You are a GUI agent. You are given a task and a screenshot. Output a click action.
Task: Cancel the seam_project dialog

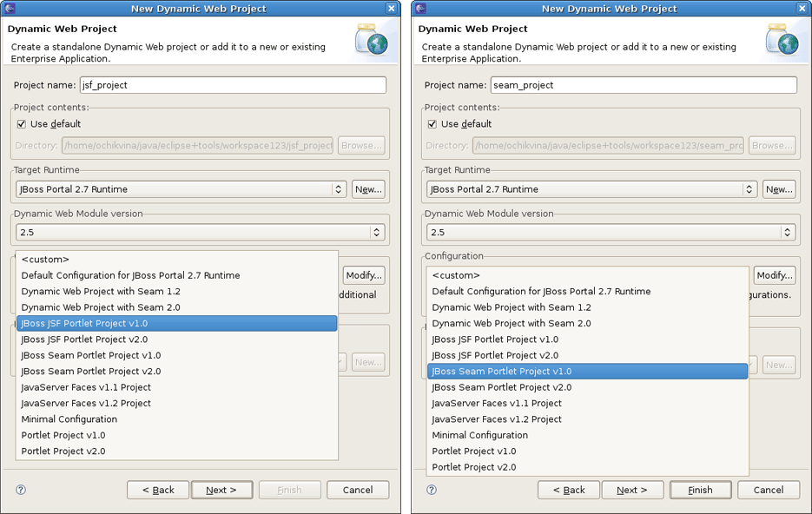[x=769, y=490]
